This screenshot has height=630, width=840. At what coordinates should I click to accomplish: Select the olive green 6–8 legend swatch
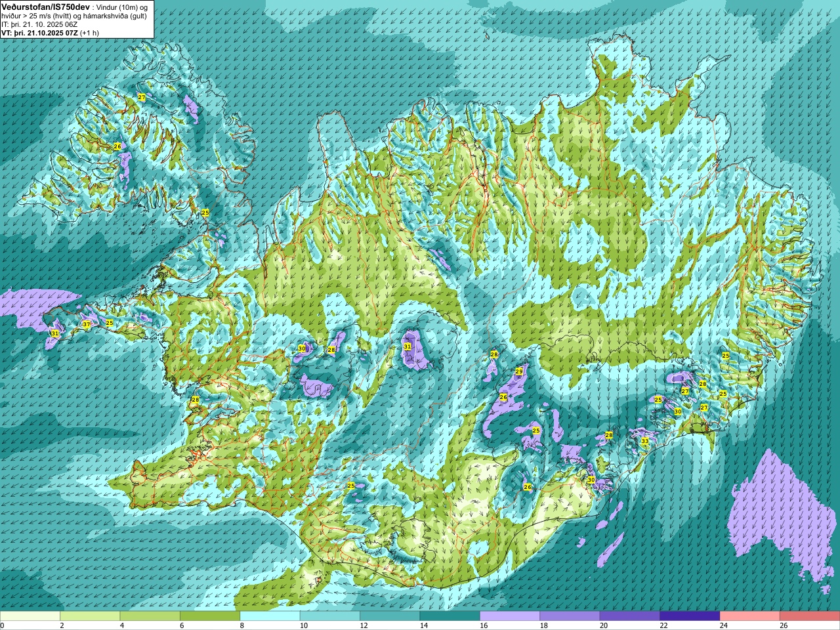pyautogui.click(x=210, y=616)
